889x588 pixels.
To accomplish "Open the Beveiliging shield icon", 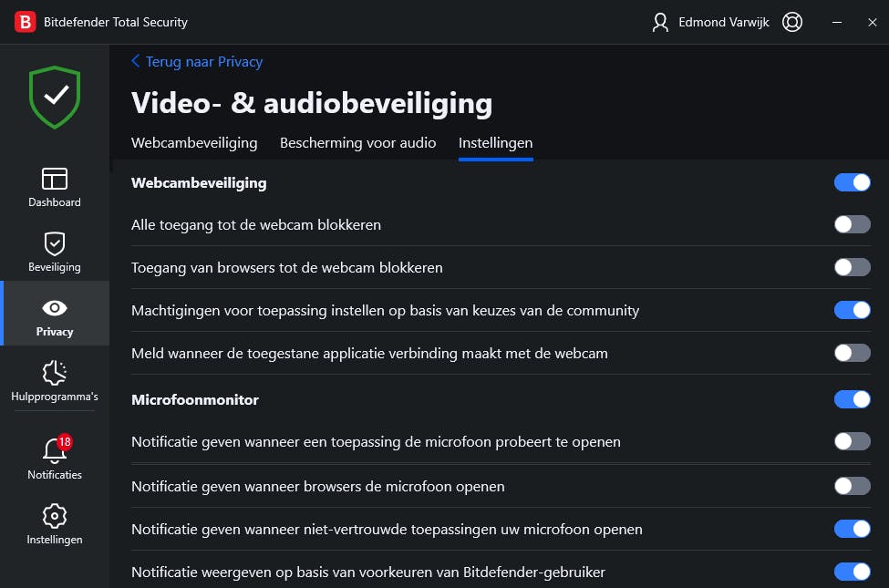I will (55, 243).
